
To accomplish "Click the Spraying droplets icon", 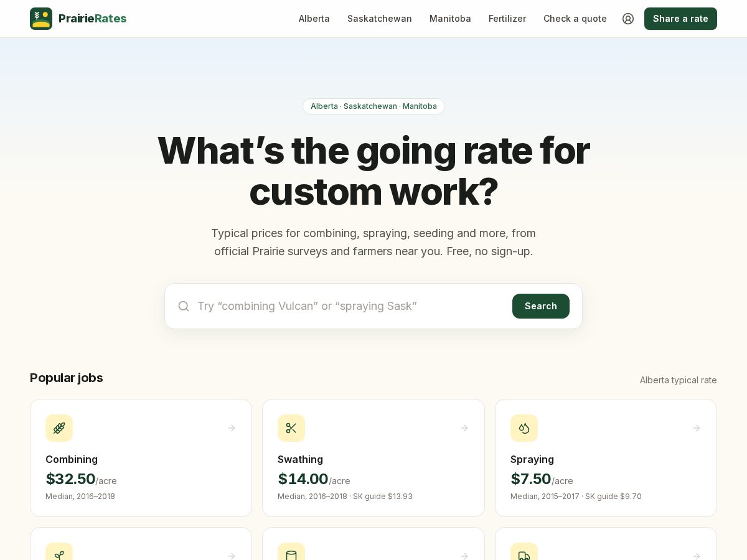I will pyautogui.click(x=524, y=428).
